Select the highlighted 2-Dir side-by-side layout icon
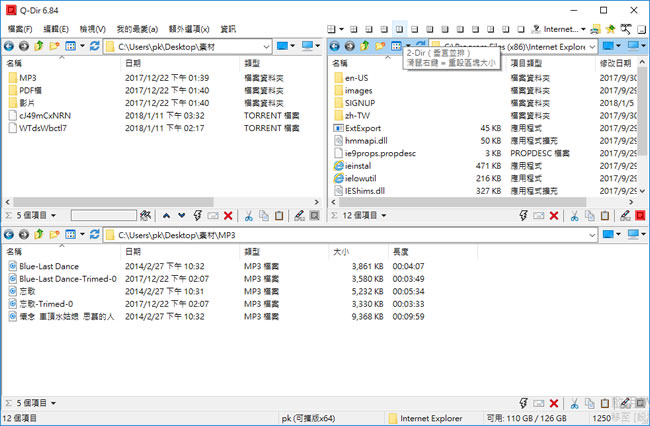This screenshot has width=650, height=426. coord(399,29)
